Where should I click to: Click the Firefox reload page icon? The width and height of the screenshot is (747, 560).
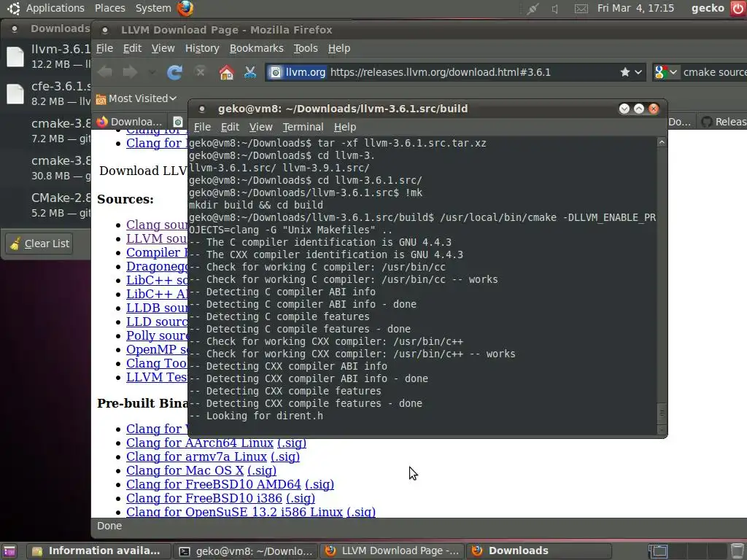(175, 72)
